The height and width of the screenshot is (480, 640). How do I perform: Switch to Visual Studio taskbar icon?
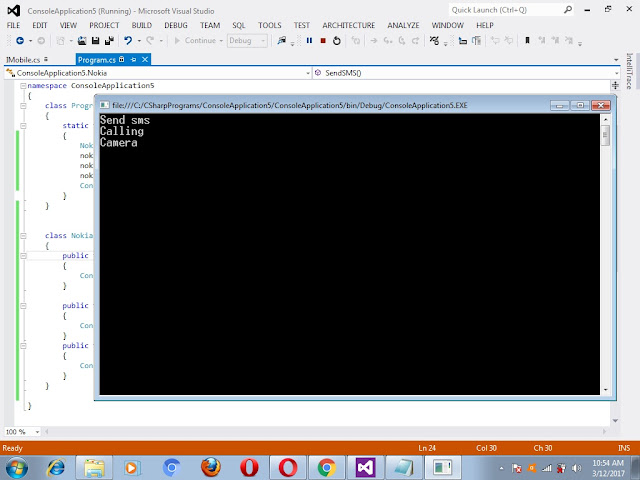[x=365, y=468]
